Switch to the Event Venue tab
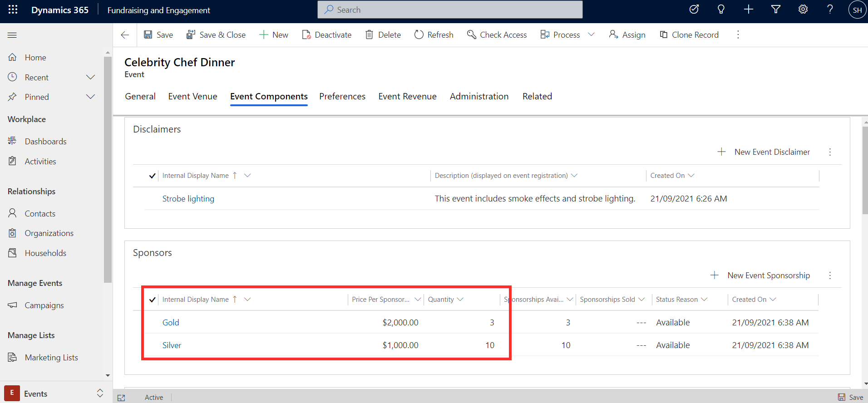The width and height of the screenshot is (868, 403). point(192,97)
